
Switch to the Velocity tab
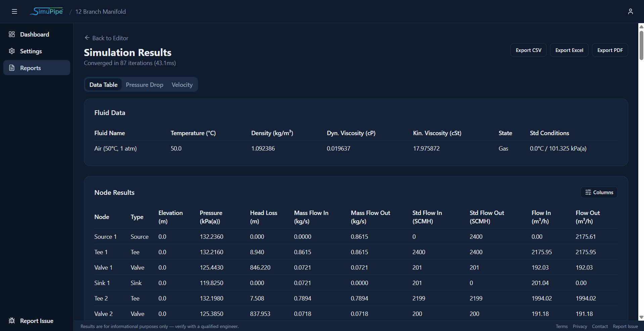(182, 85)
